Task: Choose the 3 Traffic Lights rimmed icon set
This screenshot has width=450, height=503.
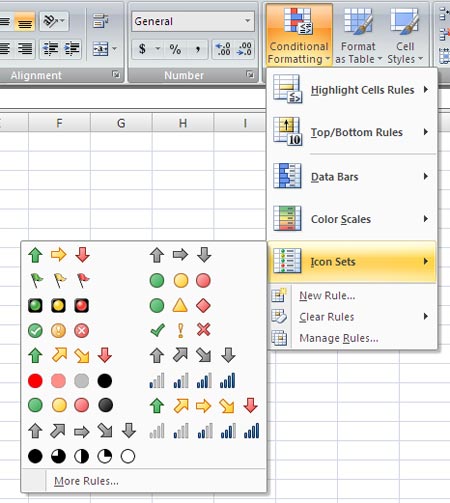Action: point(59,305)
